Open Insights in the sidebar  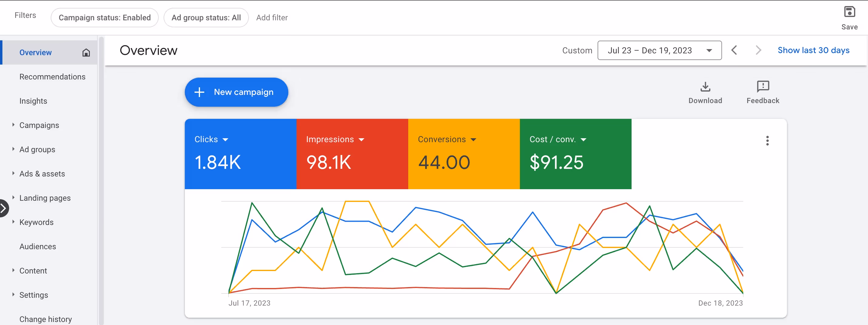click(33, 101)
